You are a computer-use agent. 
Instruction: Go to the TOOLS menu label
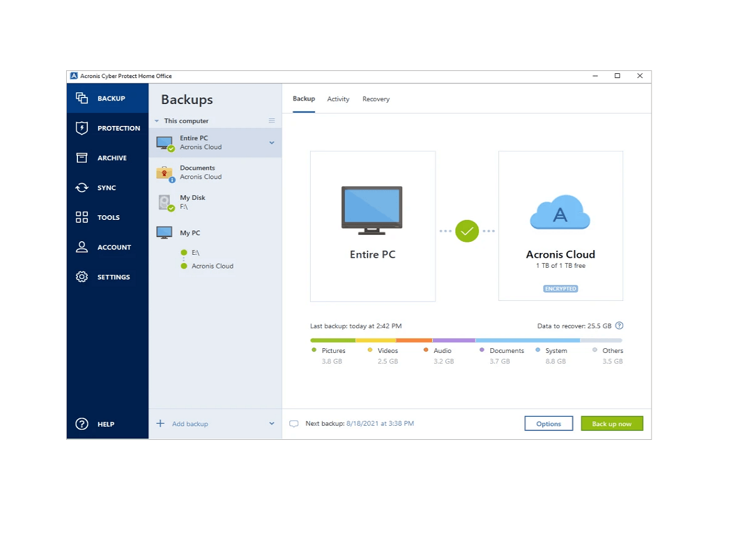pos(109,218)
